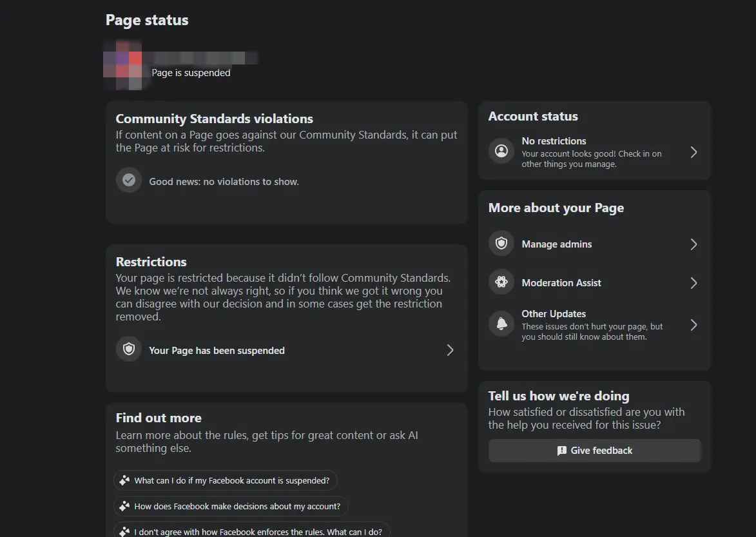Click the Other Updates bell icon

[x=501, y=324]
